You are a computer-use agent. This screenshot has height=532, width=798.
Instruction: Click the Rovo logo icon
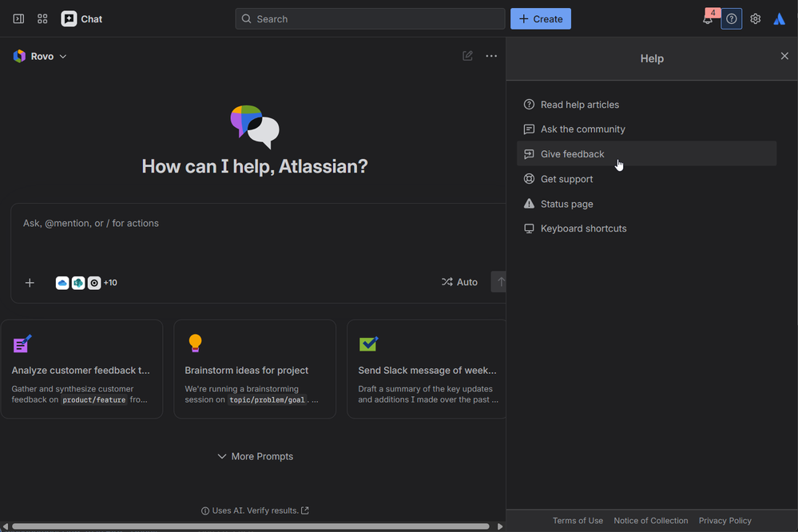(x=19, y=56)
